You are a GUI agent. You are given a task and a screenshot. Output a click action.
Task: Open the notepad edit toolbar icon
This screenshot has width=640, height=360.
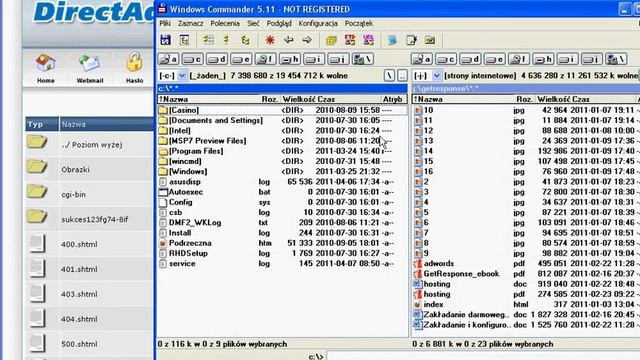[x=411, y=40]
